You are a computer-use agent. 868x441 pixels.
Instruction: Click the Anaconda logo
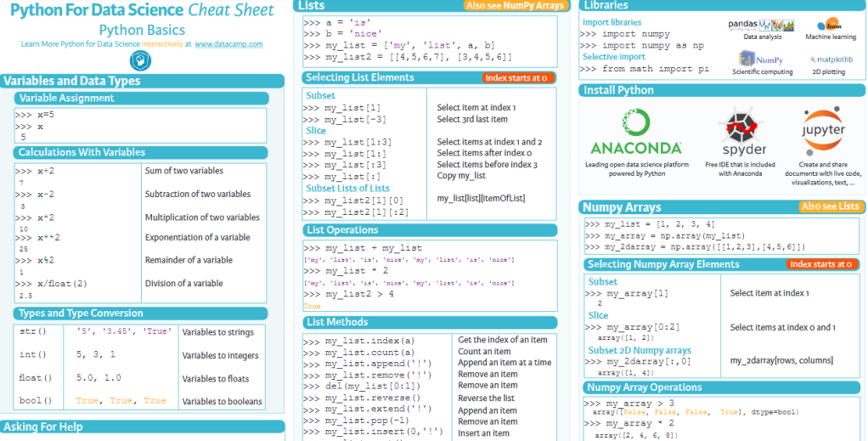click(636, 133)
